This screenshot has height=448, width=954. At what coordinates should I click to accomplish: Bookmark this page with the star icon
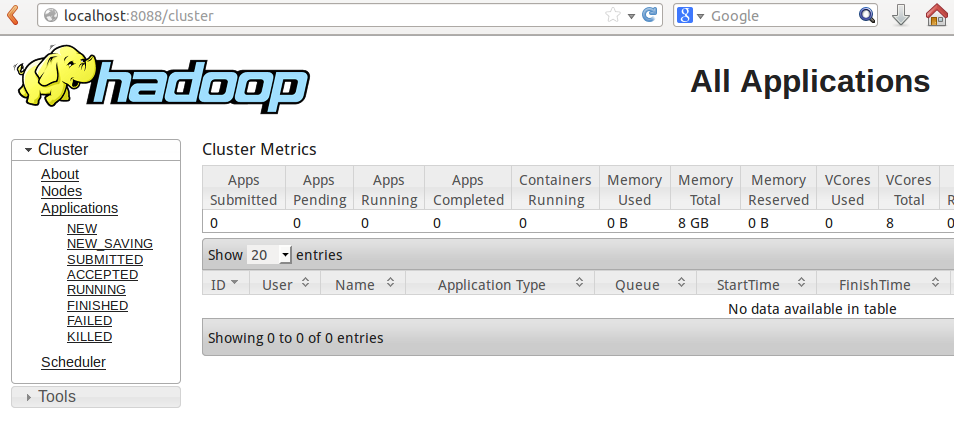point(613,15)
